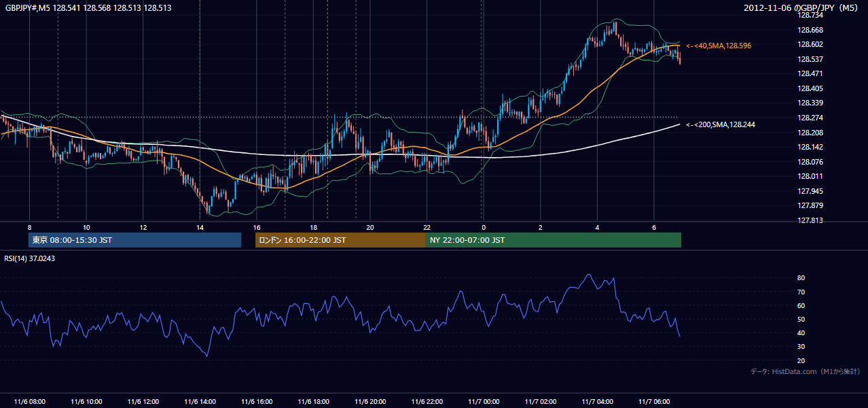Click the 128.339 price axis value

point(810,103)
